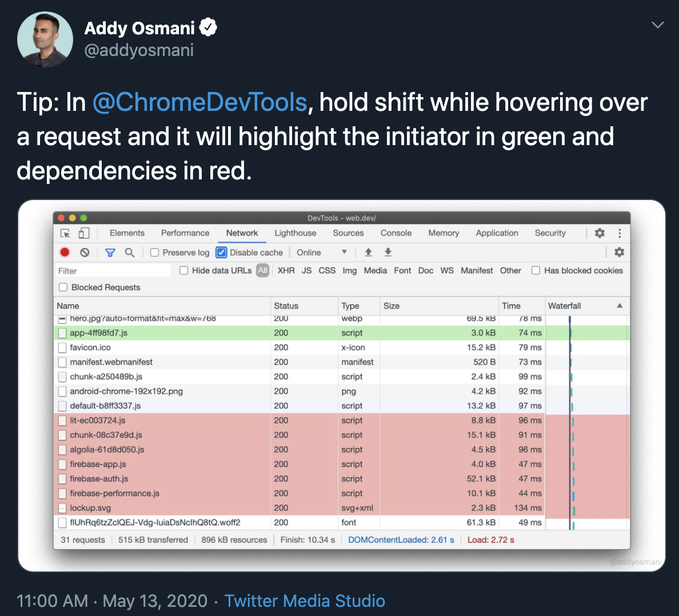679x616 pixels.
Task: Uncheck the Disable cache checkbox
Action: pyautogui.click(x=221, y=253)
